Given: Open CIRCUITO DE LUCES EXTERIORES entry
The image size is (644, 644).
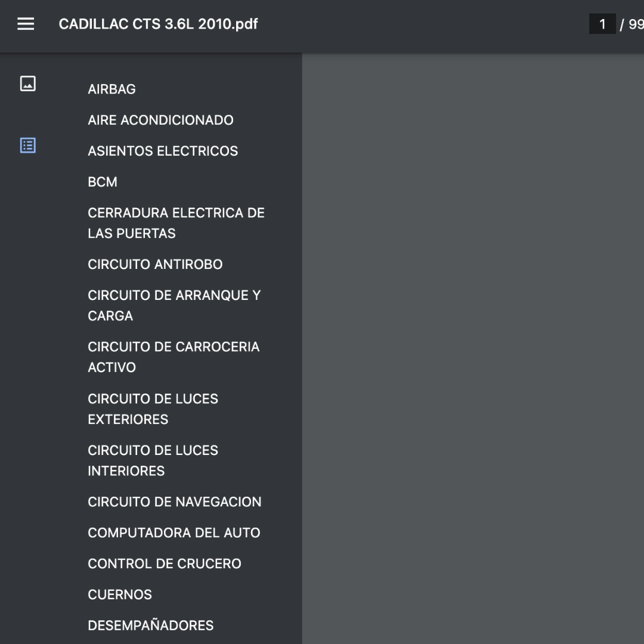Looking at the screenshot, I should tap(153, 409).
